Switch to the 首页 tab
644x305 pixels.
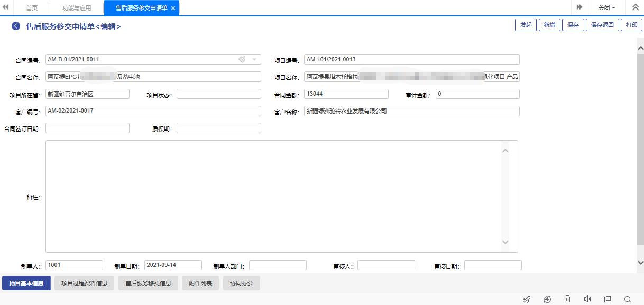click(32, 8)
